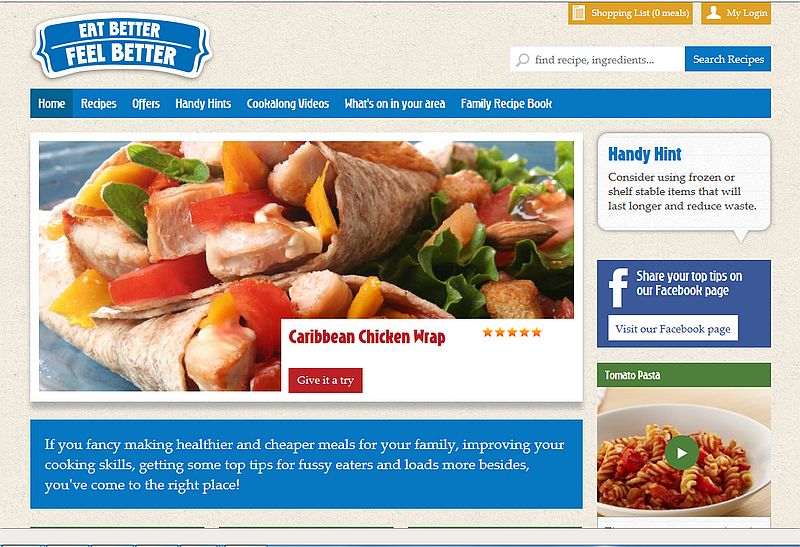Click the Facebook f logo
The image size is (800, 547).
pyautogui.click(x=618, y=287)
